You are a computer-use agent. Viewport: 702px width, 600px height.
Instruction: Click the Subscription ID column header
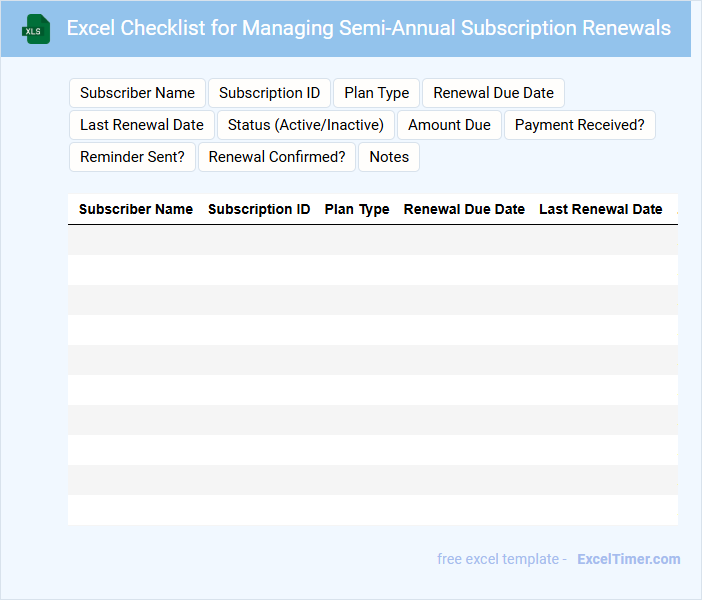[x=259, y=209]
